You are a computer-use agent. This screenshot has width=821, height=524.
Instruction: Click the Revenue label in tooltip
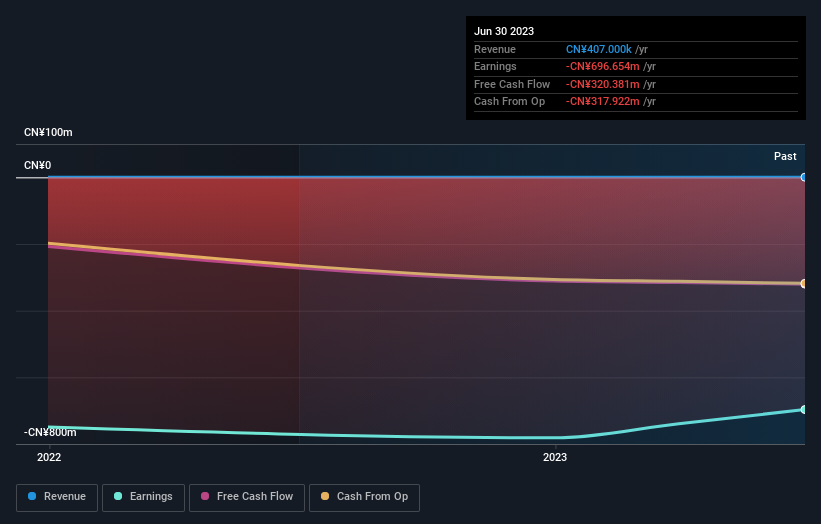495,49
